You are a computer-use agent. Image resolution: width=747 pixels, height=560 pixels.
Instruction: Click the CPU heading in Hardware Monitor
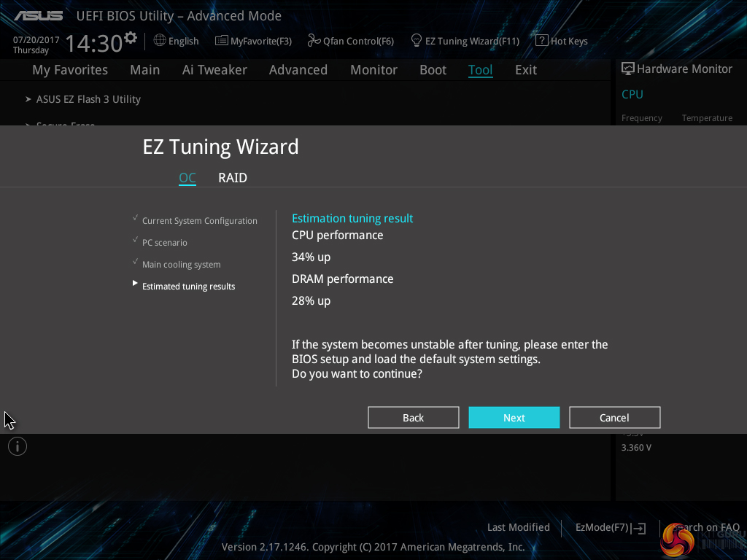pyautogui.click(x=632, y=95)
